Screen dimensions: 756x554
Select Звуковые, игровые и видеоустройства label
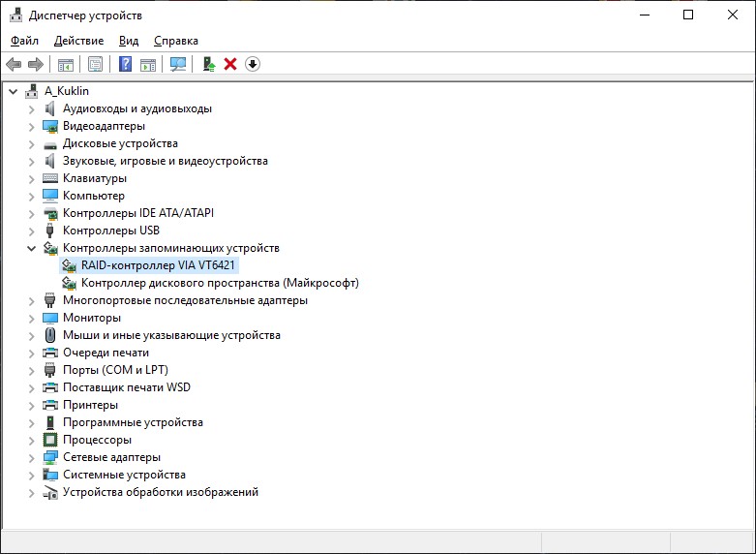point(166,161)
